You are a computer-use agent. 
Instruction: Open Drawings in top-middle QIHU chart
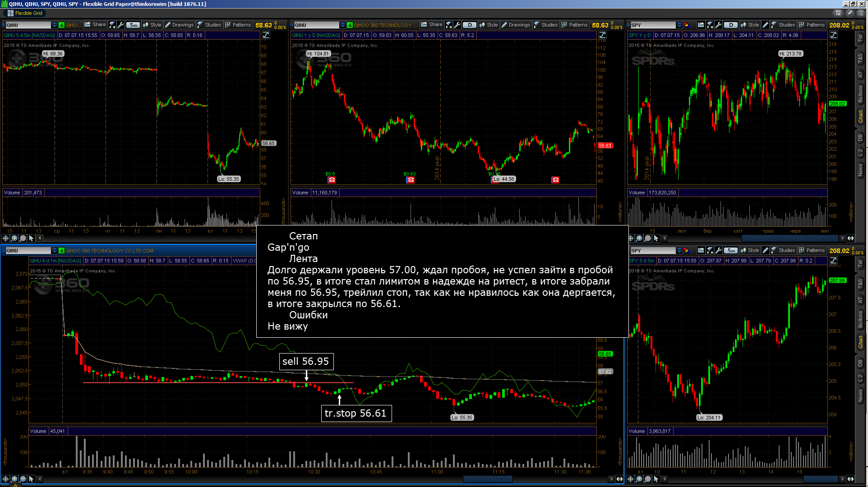(x=516, y=25)
